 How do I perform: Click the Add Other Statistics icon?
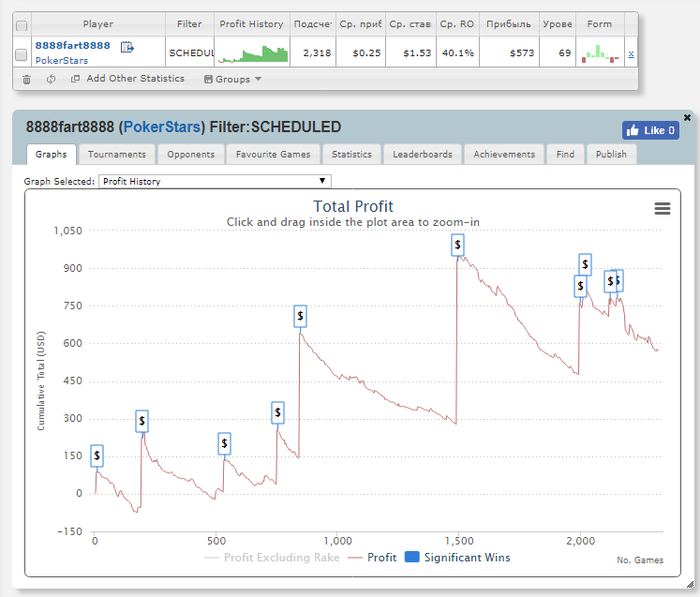(75, 79)
